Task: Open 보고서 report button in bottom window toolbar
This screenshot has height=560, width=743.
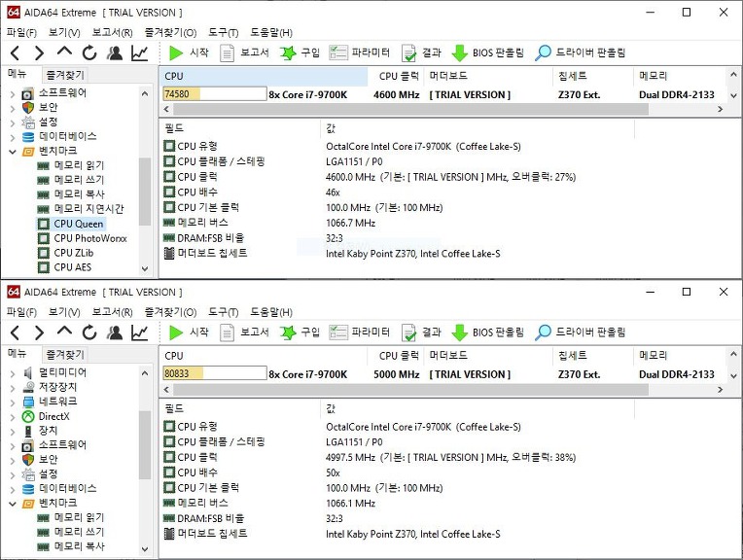Action: click(245, 332)
